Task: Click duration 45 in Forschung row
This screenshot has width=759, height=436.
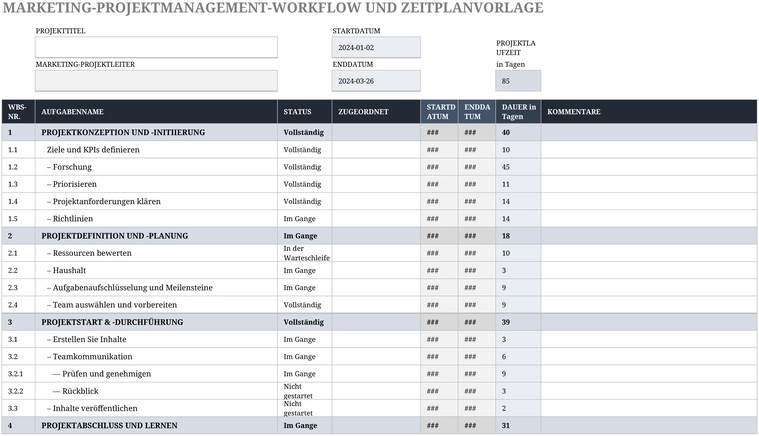Action: tap(518, 167)
